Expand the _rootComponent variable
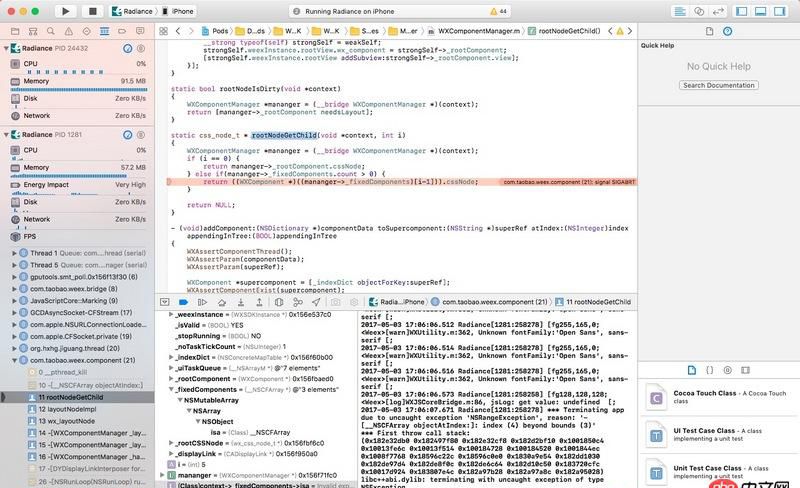 pyautogui.click(x=171, y=379)
